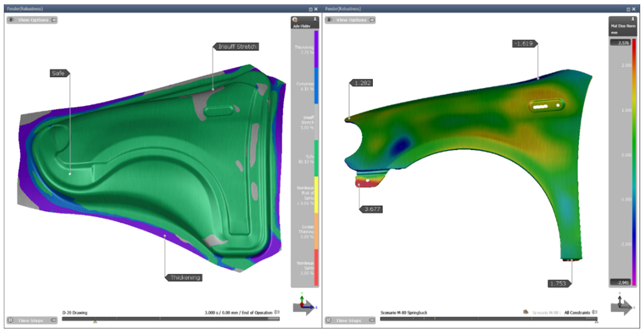Pin the left Time Steps panel

[x=54, y=321]
